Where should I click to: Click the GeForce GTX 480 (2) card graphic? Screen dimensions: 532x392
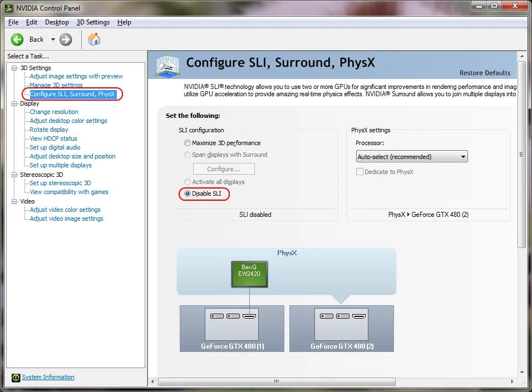tap(342, 328)
